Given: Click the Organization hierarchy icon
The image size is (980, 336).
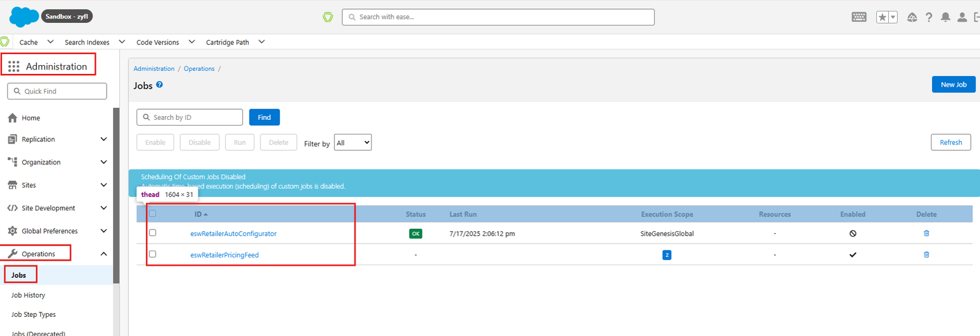Looking at the screenshot, I should pyautogui.click(x=12, y=162).
